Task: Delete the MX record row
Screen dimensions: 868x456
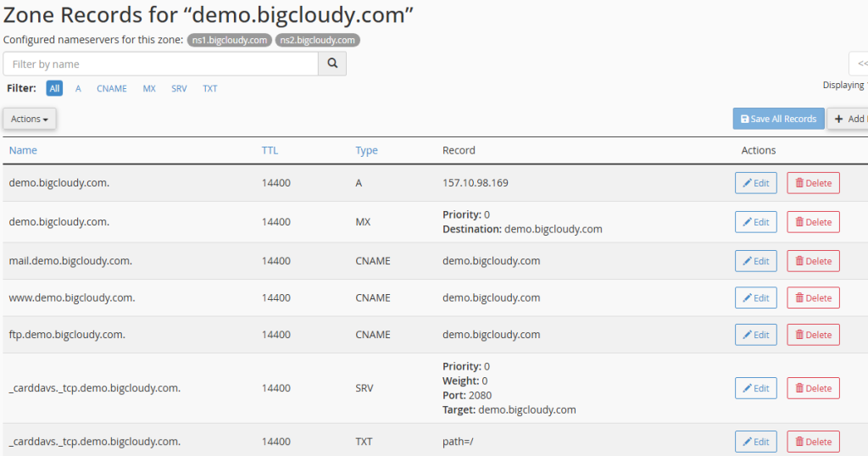Action: [x=813, y=222]
